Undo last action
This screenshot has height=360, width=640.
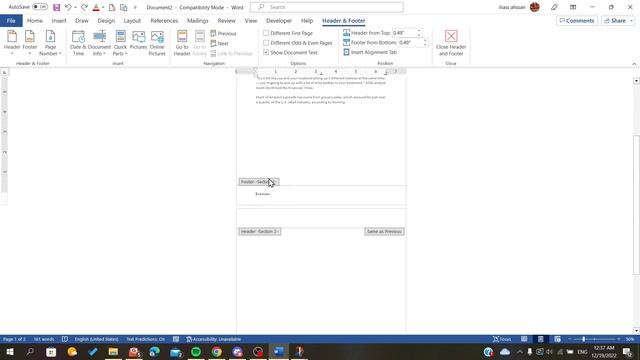click(68, 7)
